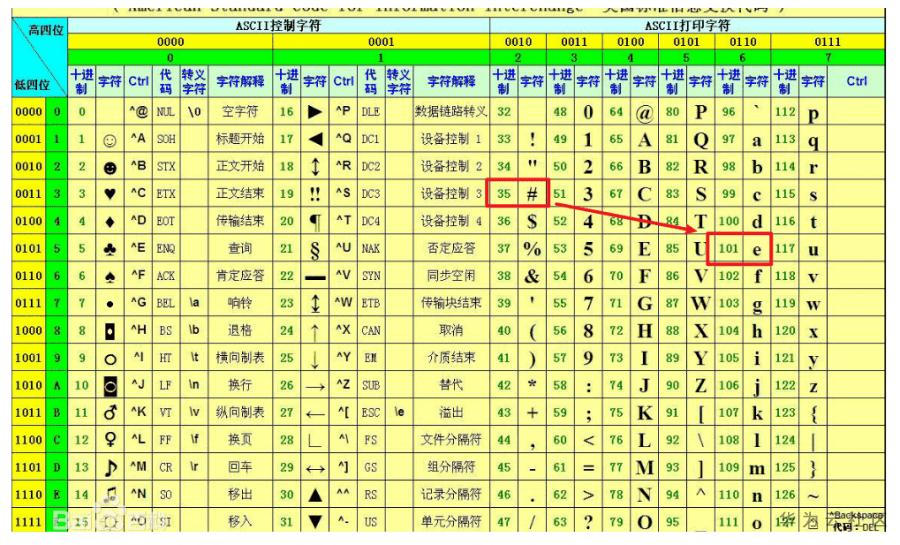The image size is (900, 545).
Task: Click the decimal 48 cell
Action: [560, 111]
